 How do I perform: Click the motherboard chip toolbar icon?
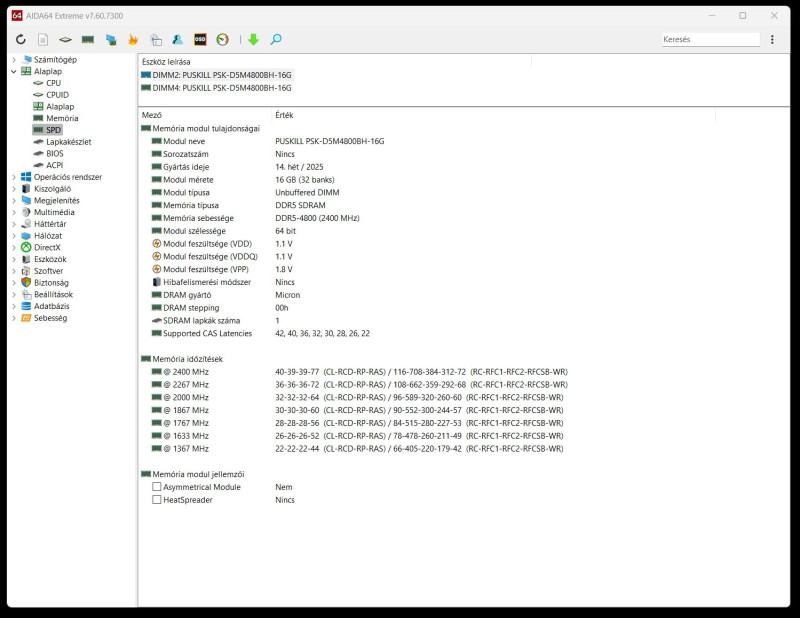(x=65, y=39)
